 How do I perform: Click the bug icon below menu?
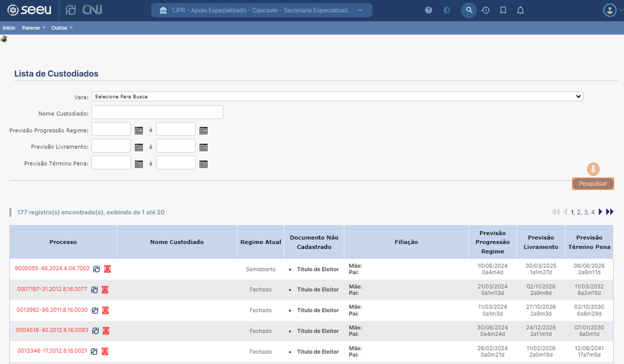click(4, 39)
